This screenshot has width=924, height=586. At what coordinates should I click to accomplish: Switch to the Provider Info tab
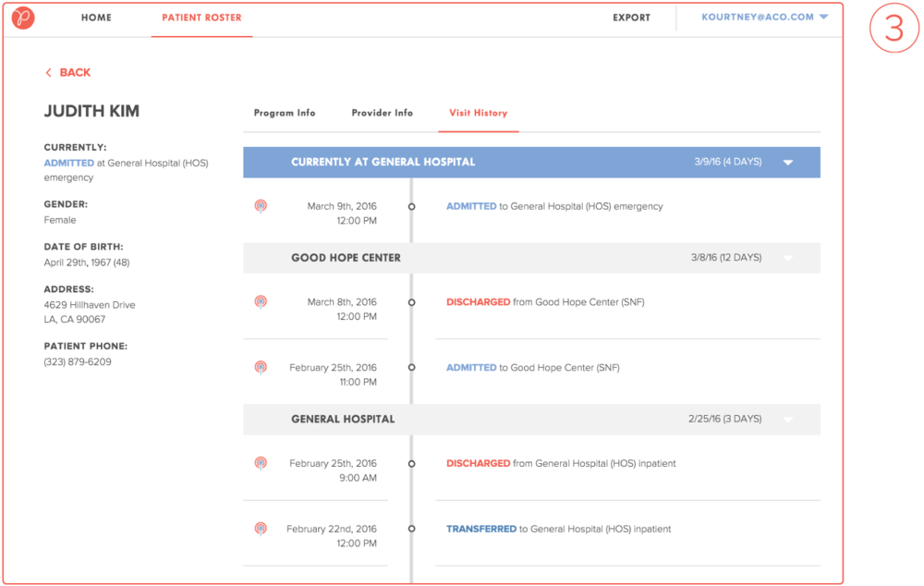click(382, 113)
